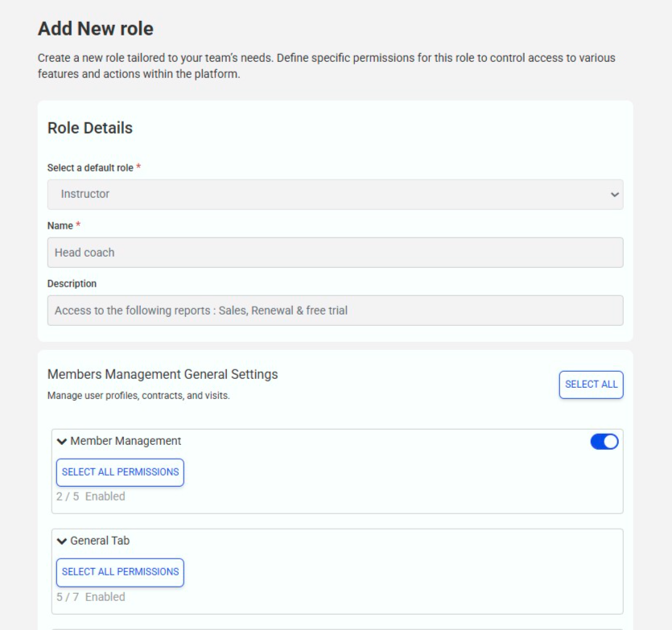This screenshot has height=630, width=672.
Task: Click the 2 / 5 Enabled counter
Action: pos(90,496)
